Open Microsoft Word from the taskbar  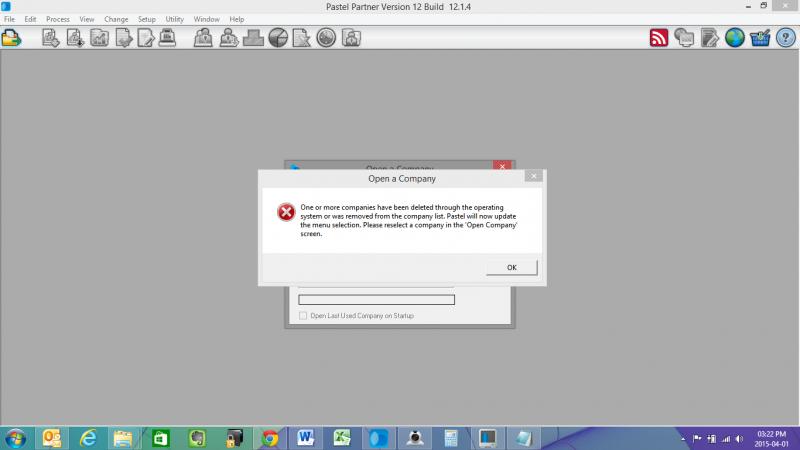coord(305,438)
